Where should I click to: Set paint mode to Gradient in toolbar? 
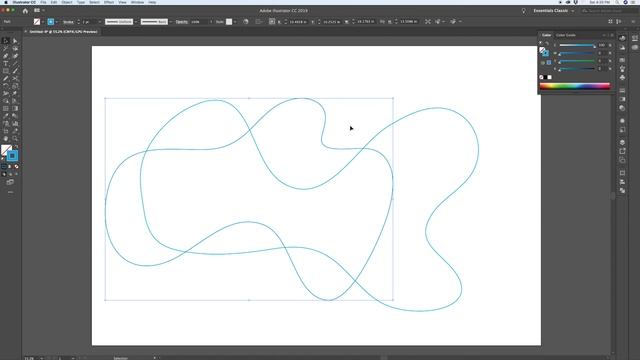[x=10, y=167]
